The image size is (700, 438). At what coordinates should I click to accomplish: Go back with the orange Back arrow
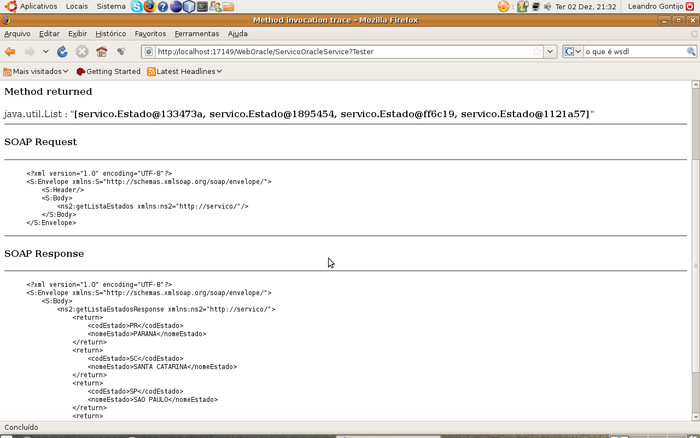pos(10,52)
